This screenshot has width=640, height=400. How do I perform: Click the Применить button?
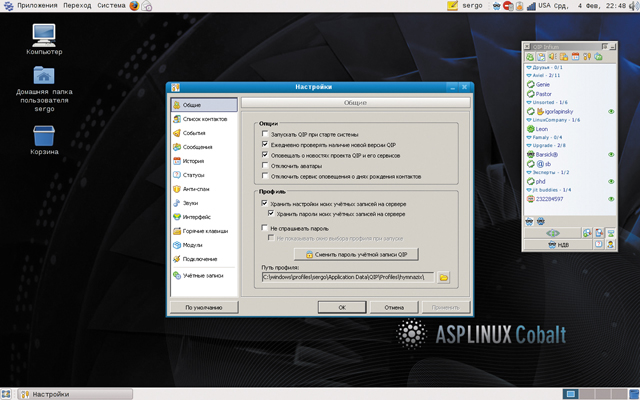click(x=446, y=307)
